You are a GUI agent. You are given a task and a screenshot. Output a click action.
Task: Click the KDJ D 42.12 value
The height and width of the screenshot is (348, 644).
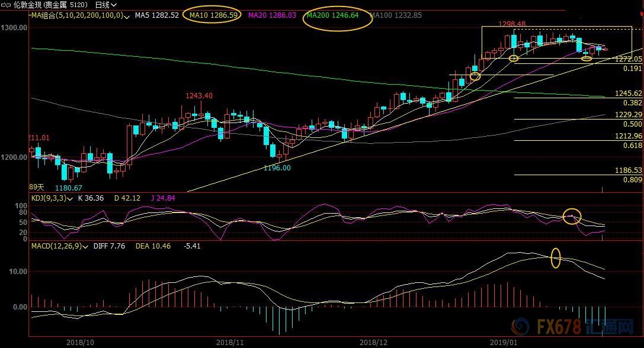[127, 198]
